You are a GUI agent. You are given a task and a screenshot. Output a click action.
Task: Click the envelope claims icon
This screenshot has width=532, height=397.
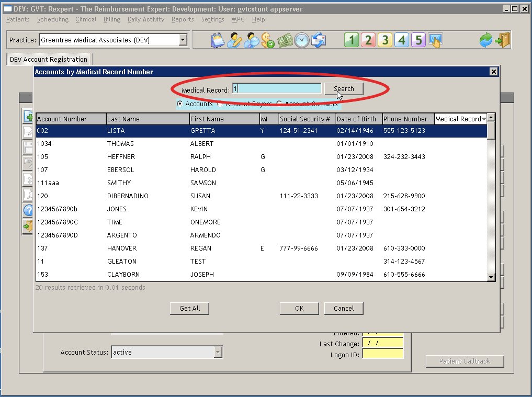click(319, 40)
